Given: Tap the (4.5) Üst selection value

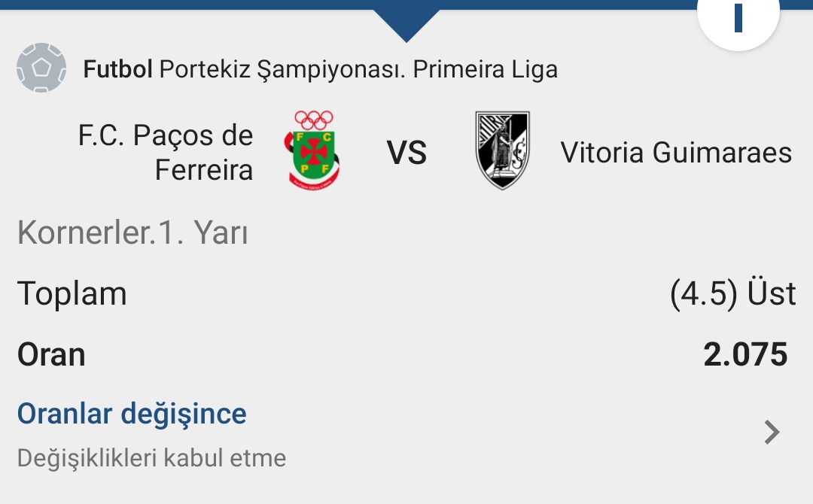Looking at the screenshot, I should [x=732, y=293].
